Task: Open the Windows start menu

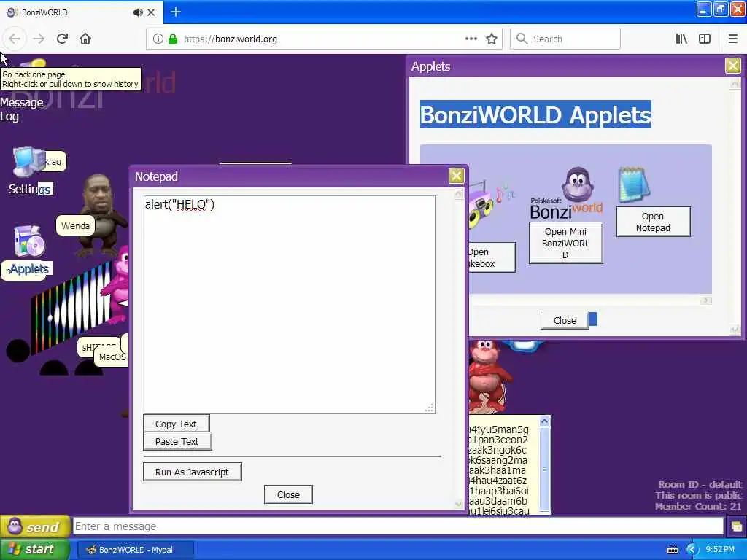Action: click(34, 550)
